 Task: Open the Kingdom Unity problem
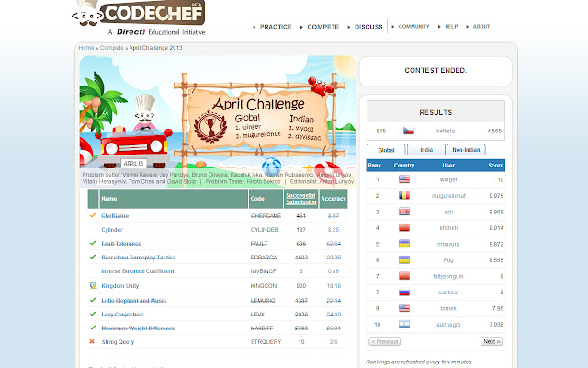pyautogui.click(x=120, y=286)
